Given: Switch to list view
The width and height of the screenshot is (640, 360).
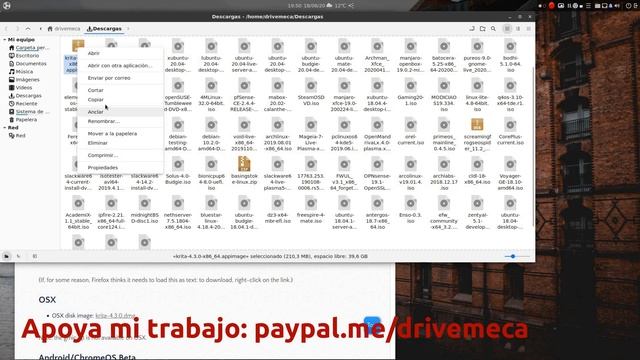Looking at the screenshot, I should 518,29.
